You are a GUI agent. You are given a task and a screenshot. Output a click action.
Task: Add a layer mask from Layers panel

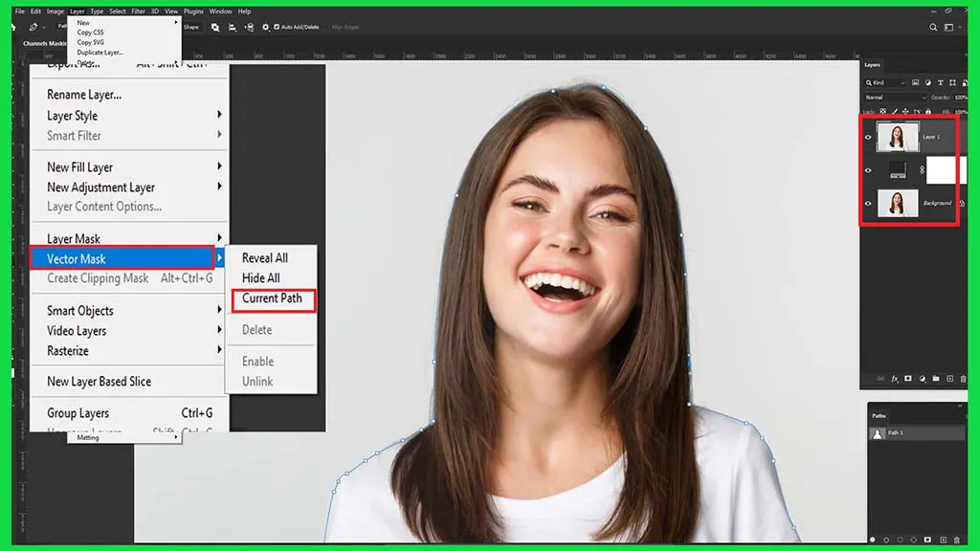click(x=908, y=379)
